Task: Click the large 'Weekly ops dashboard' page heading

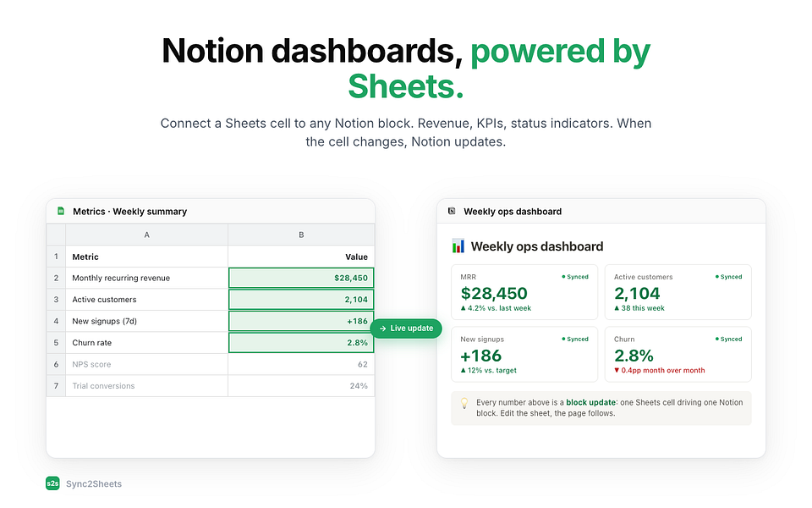Action: coord(537,246)
